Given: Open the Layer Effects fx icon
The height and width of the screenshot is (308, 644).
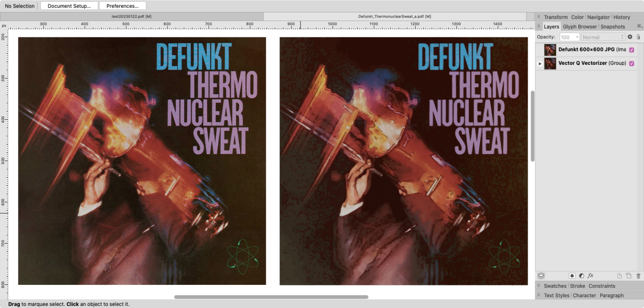Looking at the screenshot, I should [x=590, y=276].
